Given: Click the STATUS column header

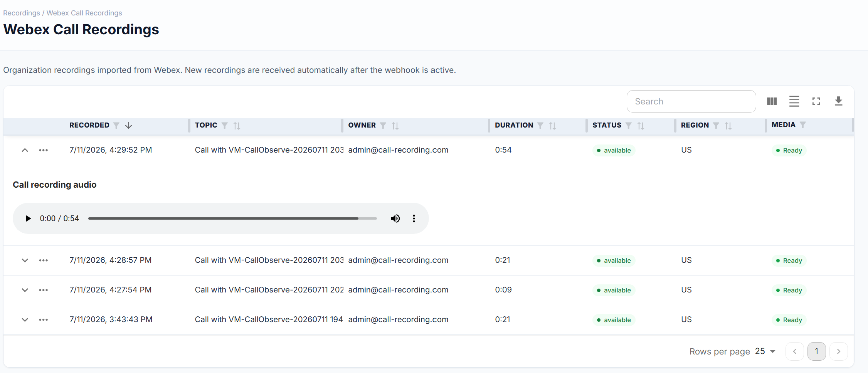Looking at the screenshot, I should pyautogui.click(x=607, y=125).
